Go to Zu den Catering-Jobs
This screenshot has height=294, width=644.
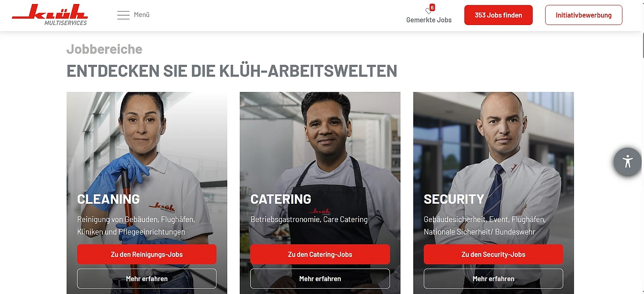[x=320, y=254]
